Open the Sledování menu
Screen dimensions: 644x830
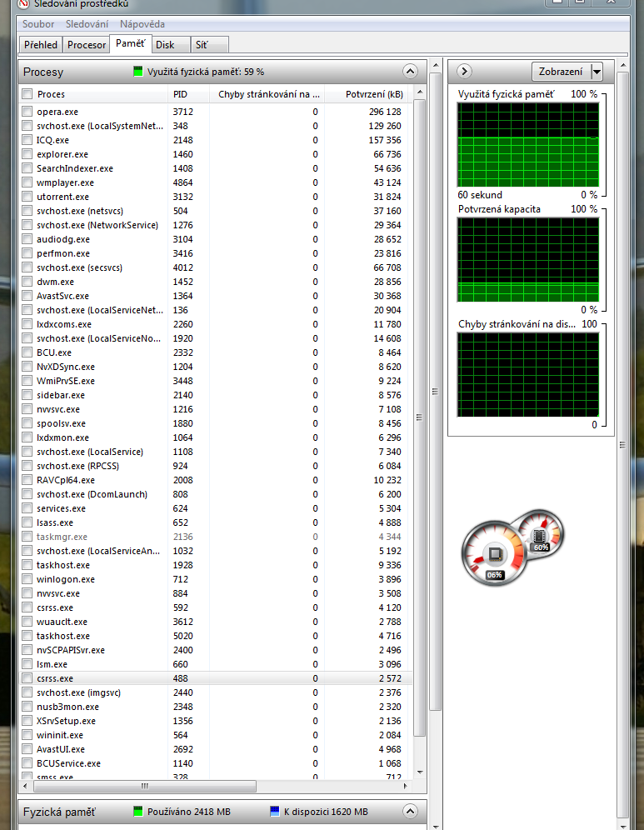[x=87, y=24]
